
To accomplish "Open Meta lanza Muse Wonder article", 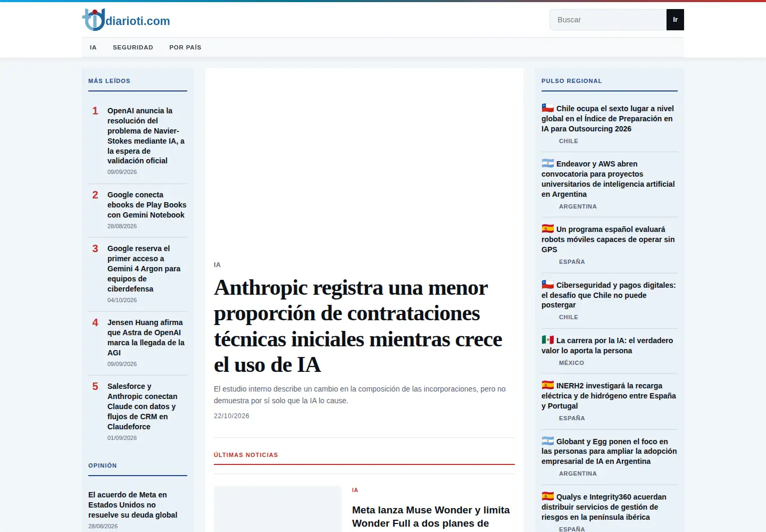I will click(431, 517).
